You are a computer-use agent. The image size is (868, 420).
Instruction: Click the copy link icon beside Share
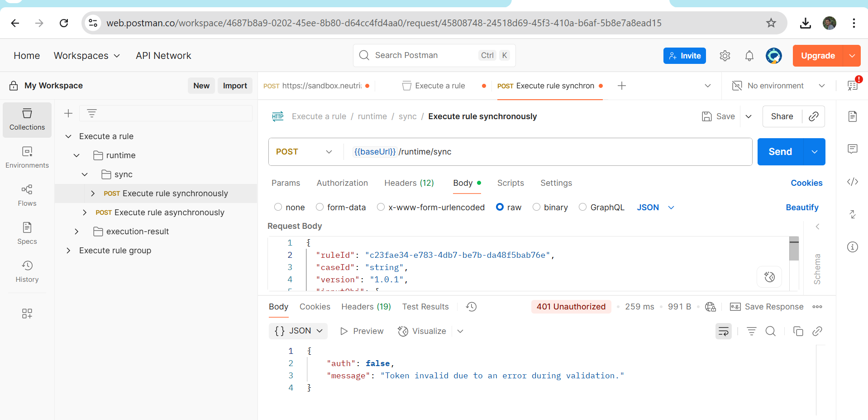(x=814, y=116)
